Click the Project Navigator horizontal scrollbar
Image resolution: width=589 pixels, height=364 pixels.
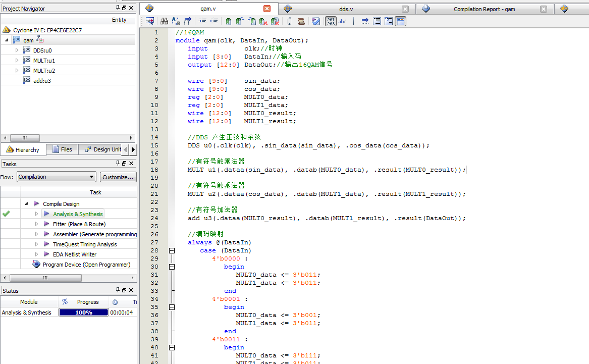point(25,138)
